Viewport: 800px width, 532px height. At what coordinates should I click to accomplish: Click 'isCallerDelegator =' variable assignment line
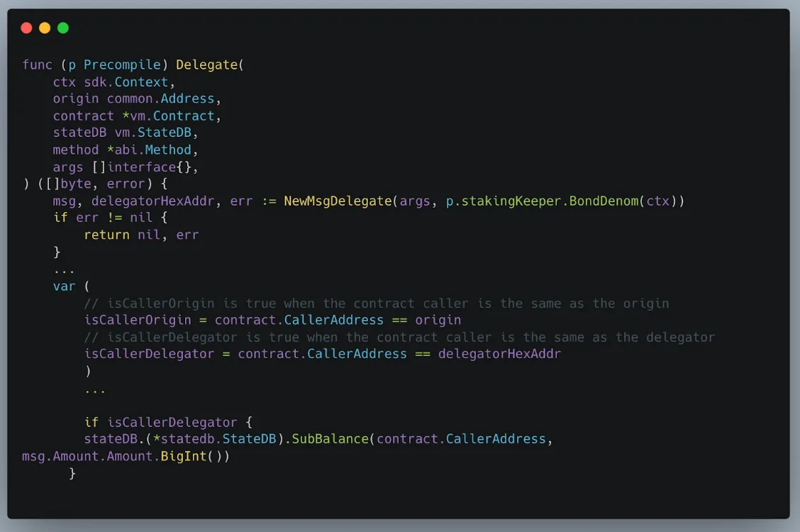[x=323, y=354]
